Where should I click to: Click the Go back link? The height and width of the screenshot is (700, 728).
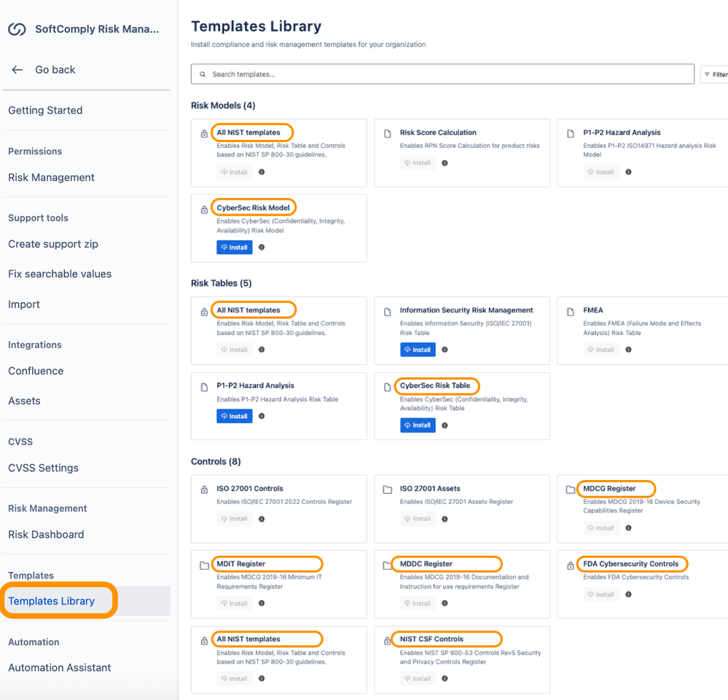(x=55, y=69)
